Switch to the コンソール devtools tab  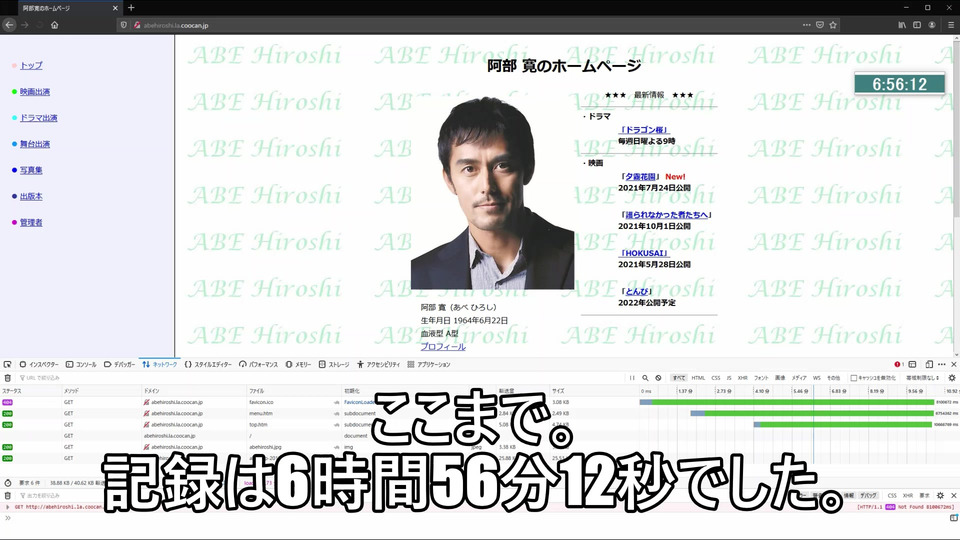tap(81, 364)
